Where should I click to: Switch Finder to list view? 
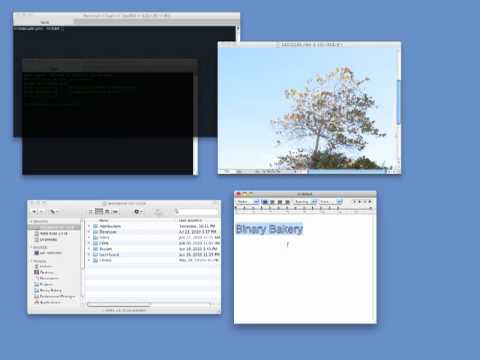tap(99, 211)
